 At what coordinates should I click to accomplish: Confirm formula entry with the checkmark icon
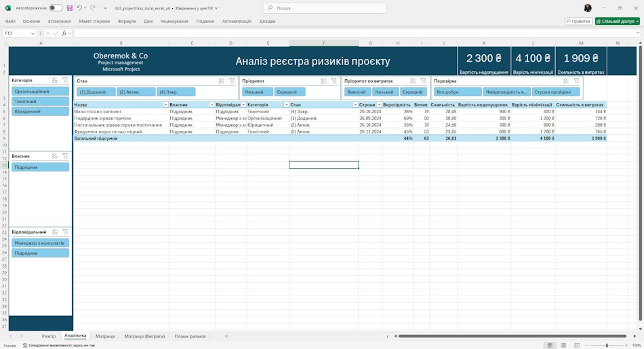tap(56, 33)
